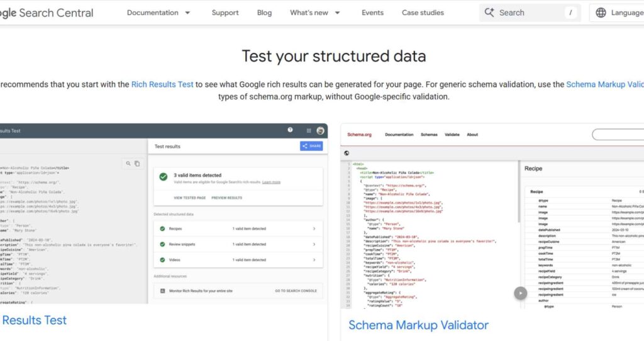The width and height of the screenshot is (644, 341).
Task: Click the copy code icon
Action: point(137,164)
